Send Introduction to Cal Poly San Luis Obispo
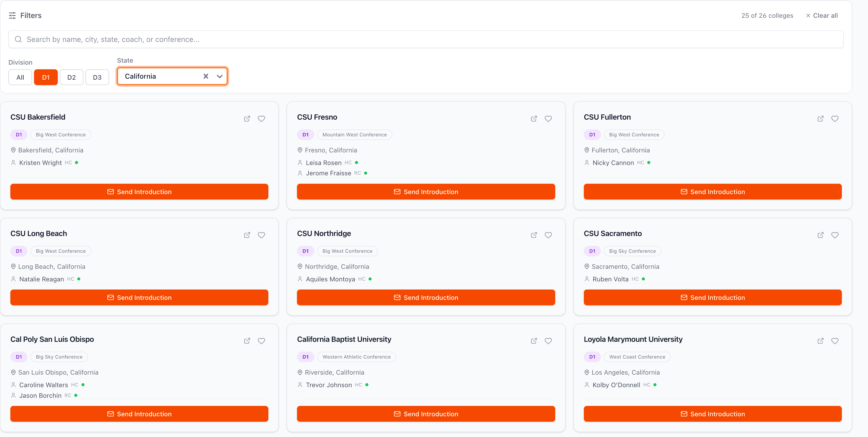Screen dimensions: 868x437 click(139, 414)
